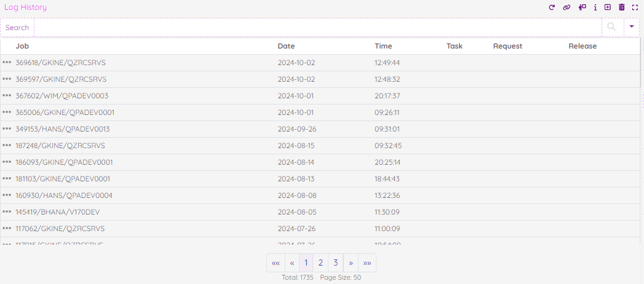Toggle fullscreen with the expand icon
Screen dimensions: 644x284
[635, 7]
